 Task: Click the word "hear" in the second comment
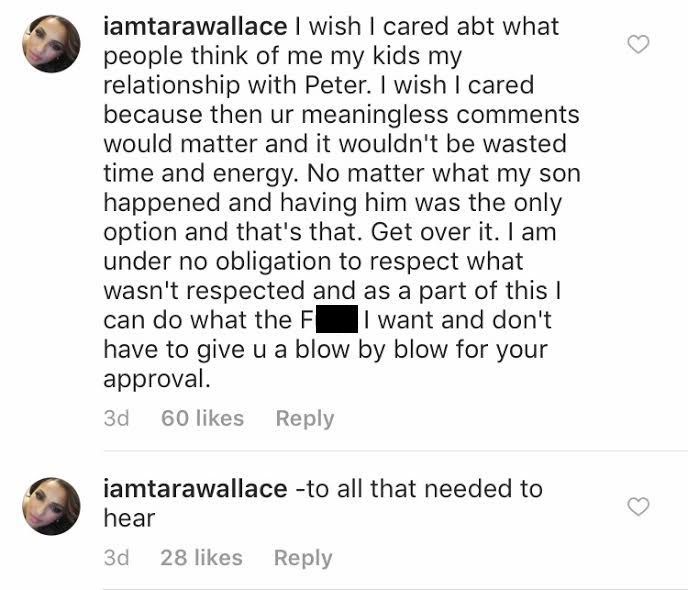tap(130, 518)
